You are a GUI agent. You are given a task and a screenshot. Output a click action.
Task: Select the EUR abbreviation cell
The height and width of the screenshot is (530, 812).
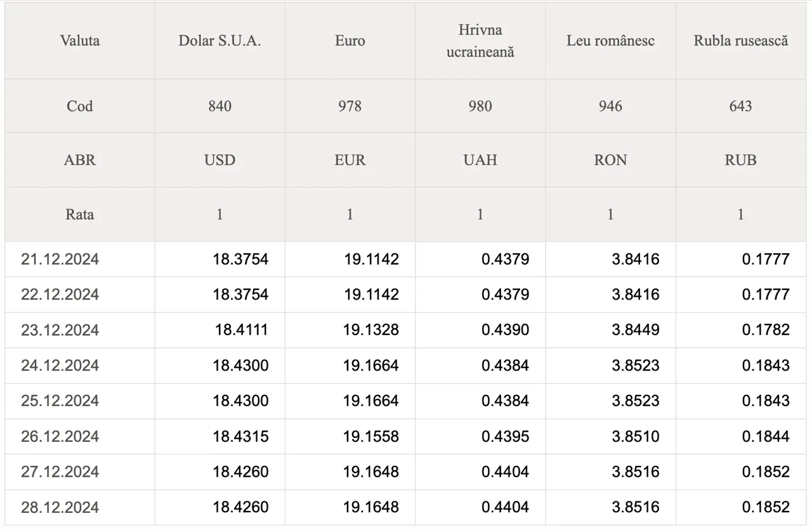[x=350, y=160]
